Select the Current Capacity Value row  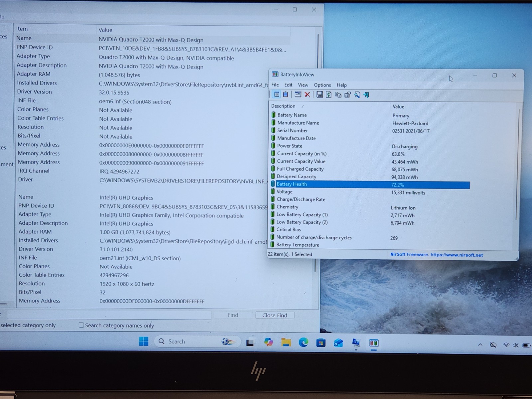[x=370, y=162]
